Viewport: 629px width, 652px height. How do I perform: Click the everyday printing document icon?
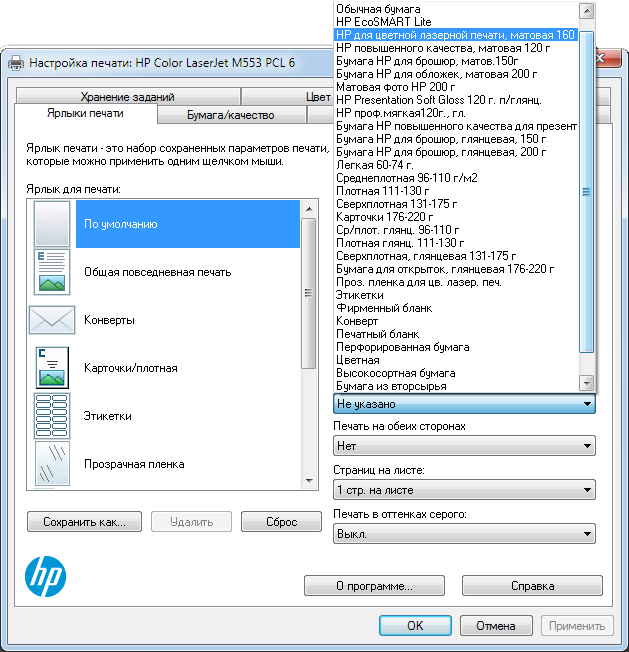click(x=52, y=272)
